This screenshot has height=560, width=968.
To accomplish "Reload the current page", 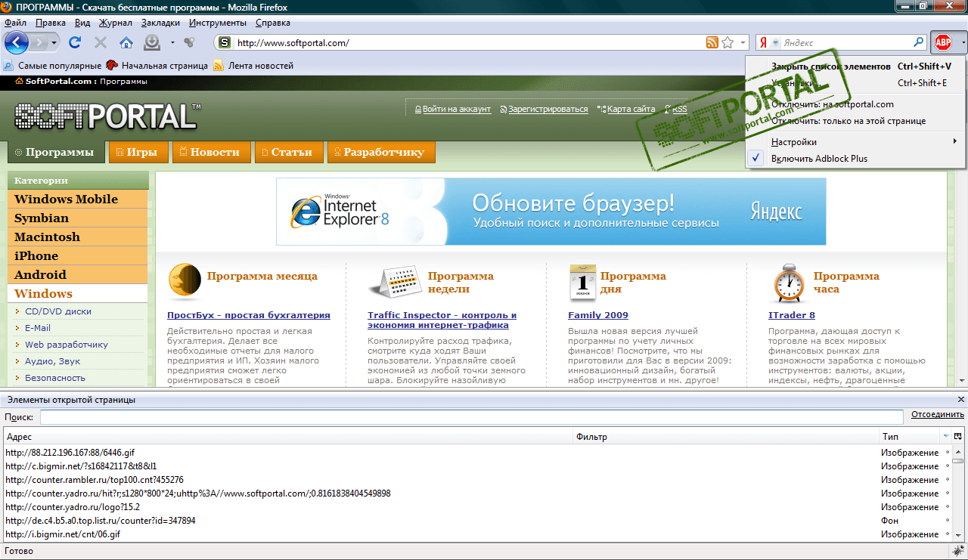I will pos(75,42).
